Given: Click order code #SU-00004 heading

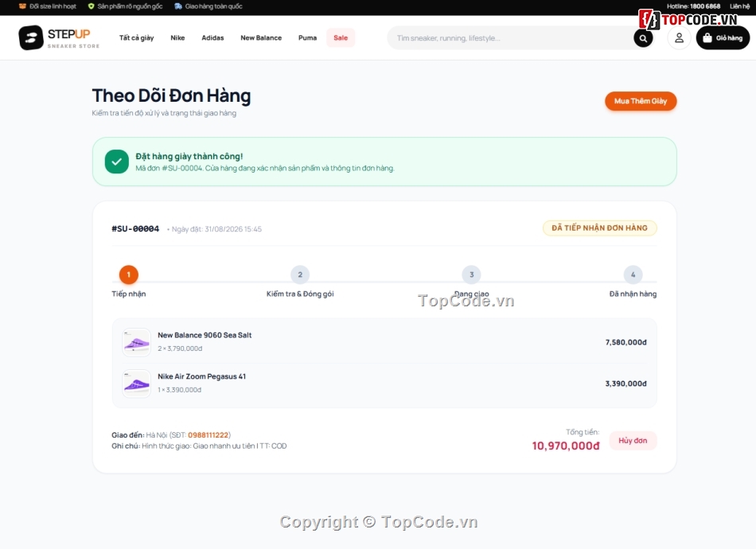Looking at the screenshot, I should pos(135,228).
